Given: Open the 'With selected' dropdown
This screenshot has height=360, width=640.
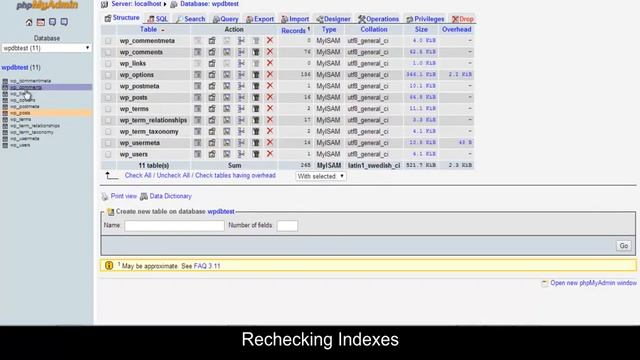Looking at the screenshot, I should [x=321, y=176].
